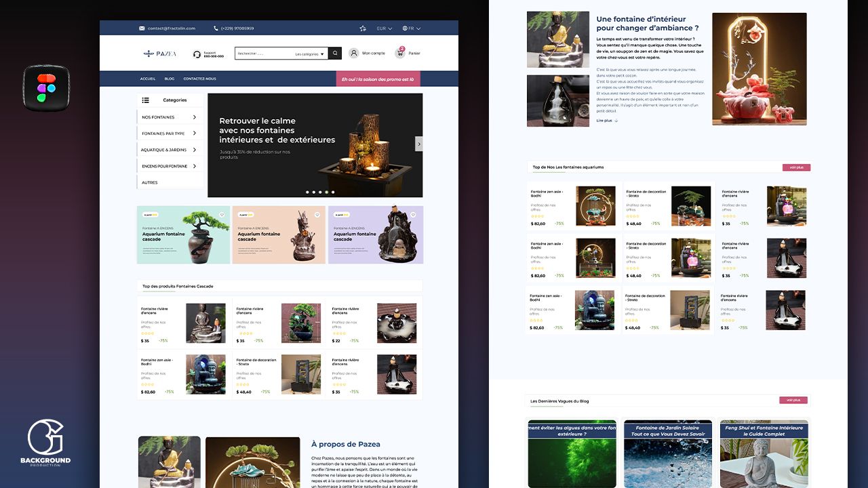This screenshot has width=868, height=488.
Task: Click the contact@fractalin.com email link
Action: pyautogui.click(x=172, y=28)
